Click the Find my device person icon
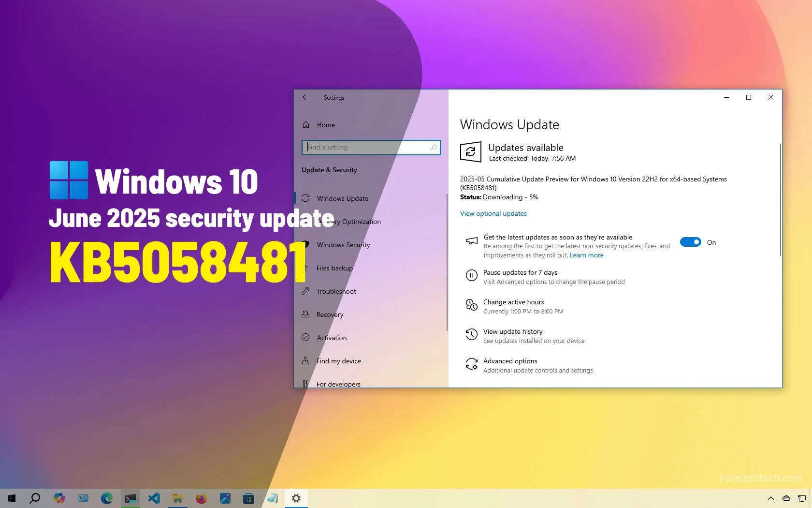This screenshot has width=812, height=508. [x=305, y=360]
